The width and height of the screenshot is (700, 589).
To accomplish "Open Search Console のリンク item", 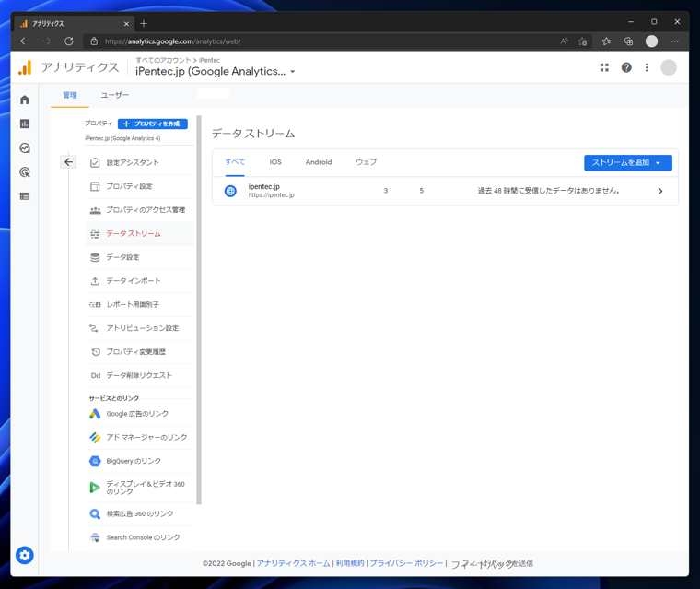I will pos(140,537).
